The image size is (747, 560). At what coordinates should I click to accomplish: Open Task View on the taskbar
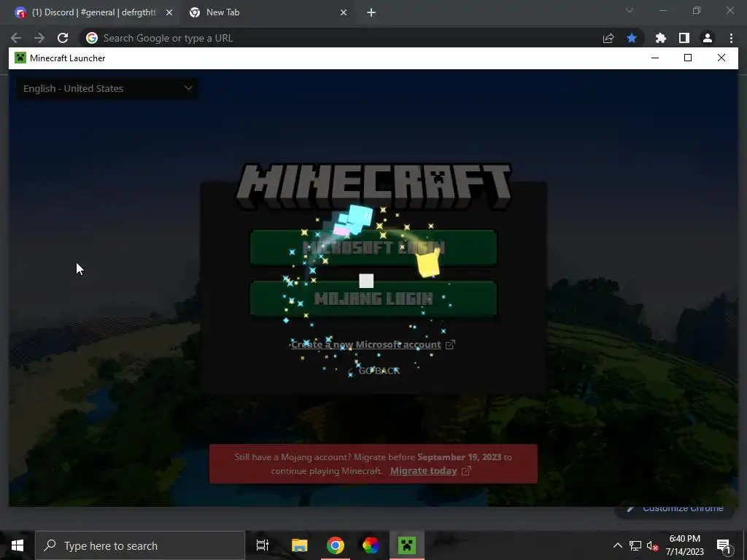coord(263,545)
